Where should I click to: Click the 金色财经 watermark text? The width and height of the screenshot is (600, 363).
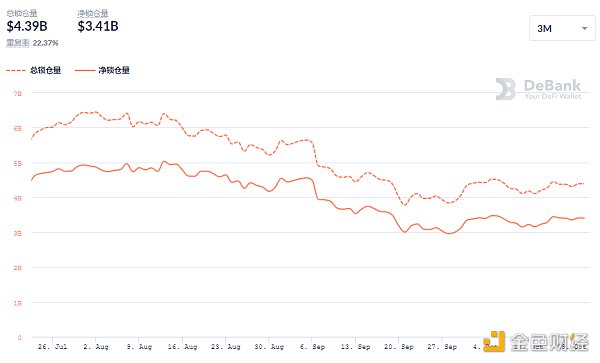[x=549, y=342]
